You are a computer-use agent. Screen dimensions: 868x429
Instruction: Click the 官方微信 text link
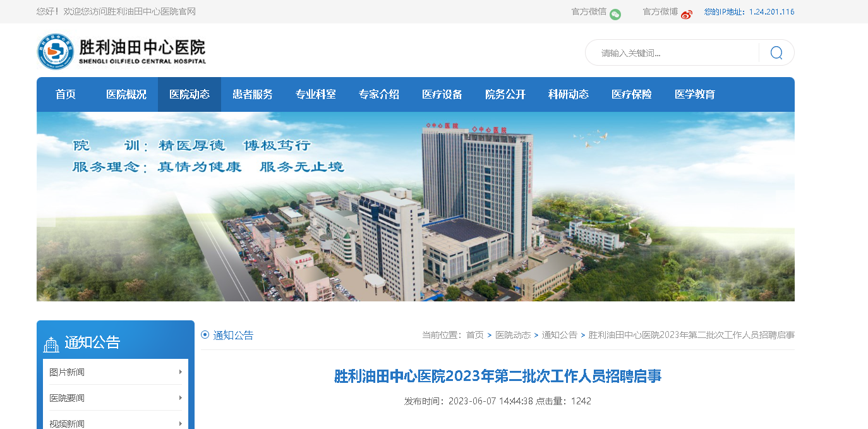coord(589,11)
